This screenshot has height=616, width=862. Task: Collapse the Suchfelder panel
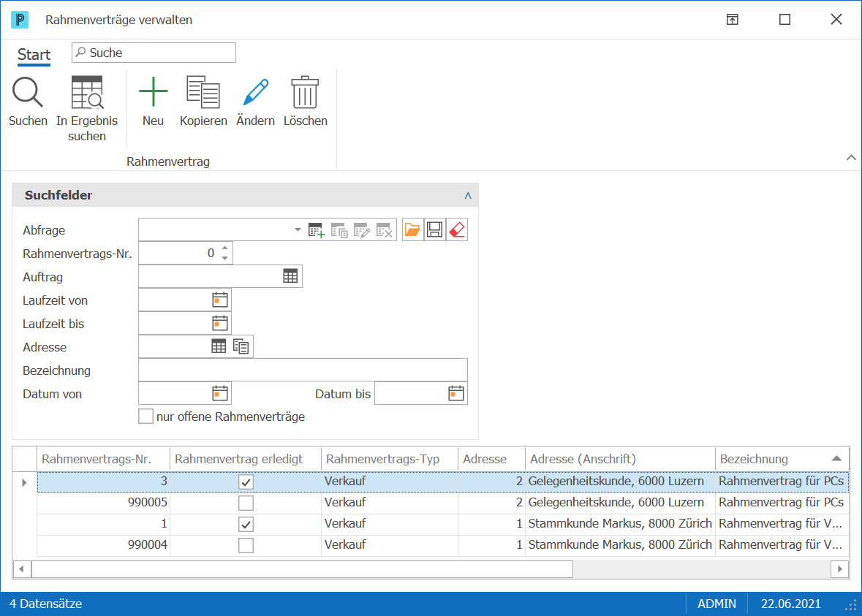(468, 196)
